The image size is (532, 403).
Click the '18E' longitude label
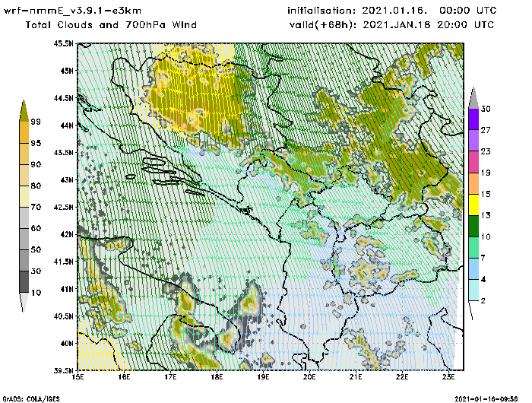[217, 377]
